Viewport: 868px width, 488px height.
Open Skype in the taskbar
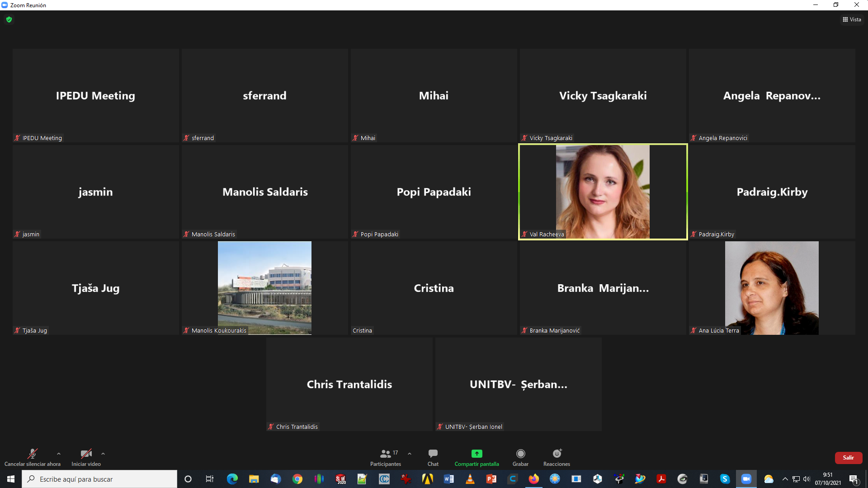[725, 479]
